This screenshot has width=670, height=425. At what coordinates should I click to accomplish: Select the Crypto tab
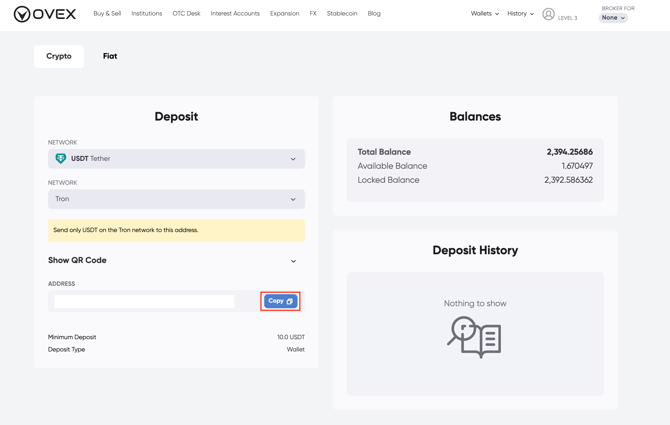pyautogui.click(x=59, y=56)
